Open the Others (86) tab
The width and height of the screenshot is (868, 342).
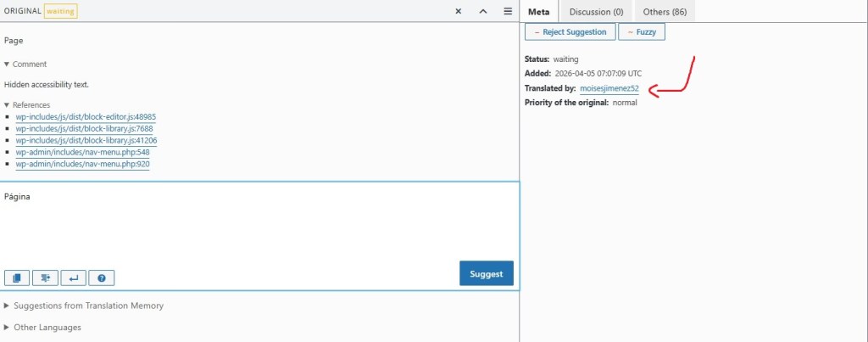(664, 12)
